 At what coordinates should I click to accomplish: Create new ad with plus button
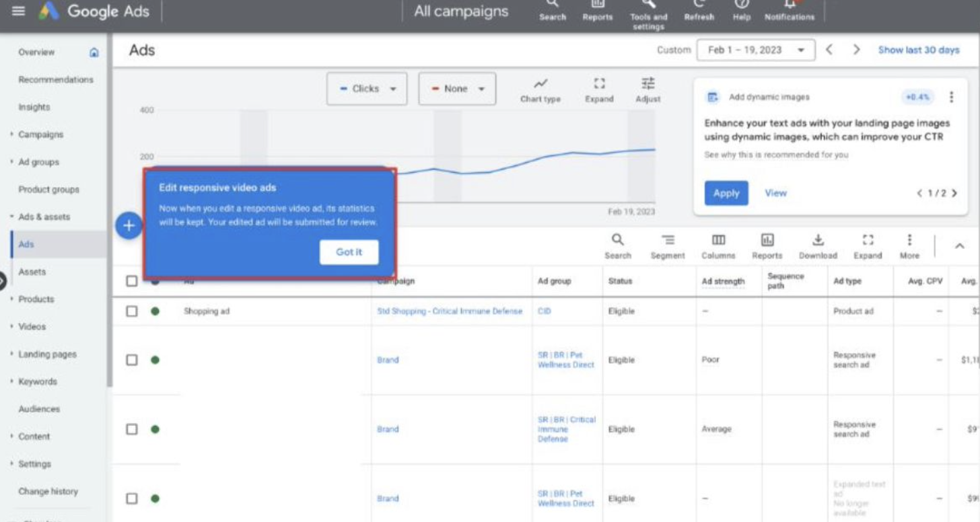(129, 226)
